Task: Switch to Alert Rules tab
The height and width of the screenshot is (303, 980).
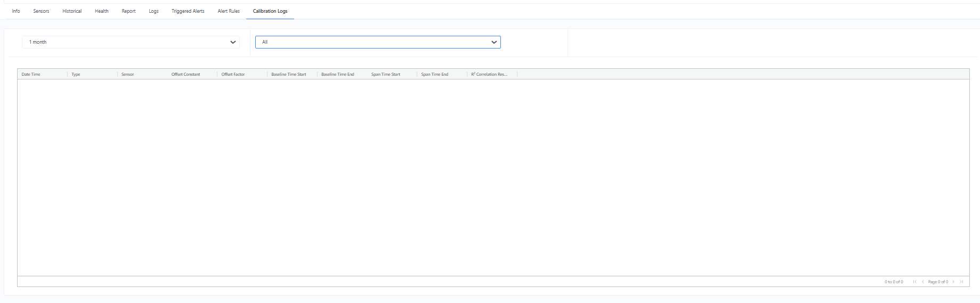Action: point(229,11)
